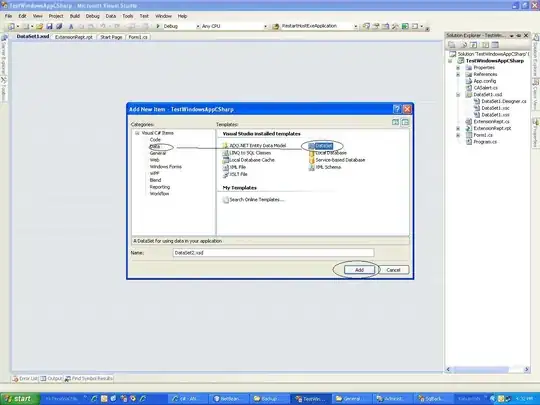The height and width of the screenshot is (405, 540).
Task: Open the Debug menu
Action: (92, 16)
